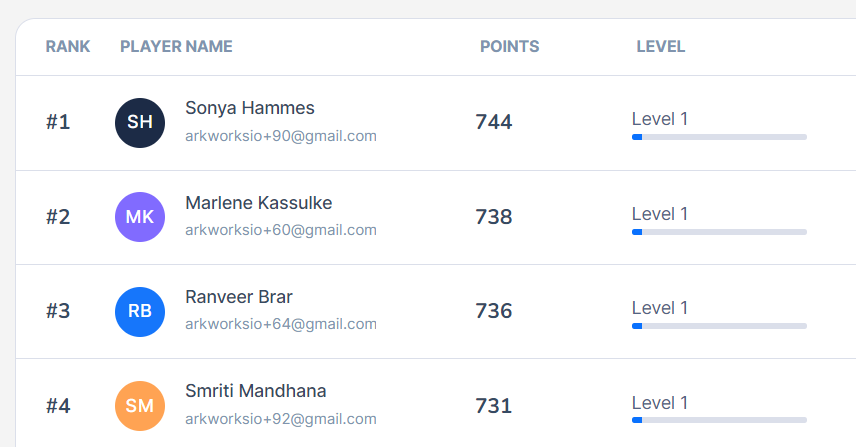Click Marlene Kassulke's level progress bar

coord(719,232)
